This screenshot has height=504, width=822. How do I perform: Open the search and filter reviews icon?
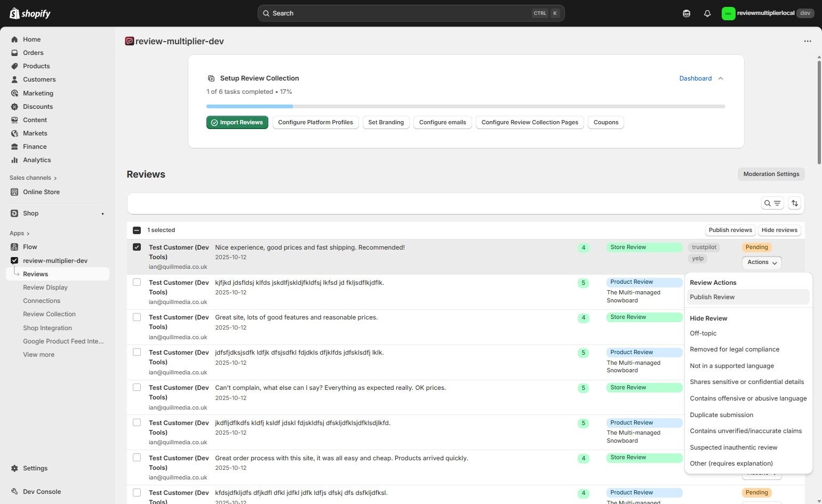tap(772, 203)
